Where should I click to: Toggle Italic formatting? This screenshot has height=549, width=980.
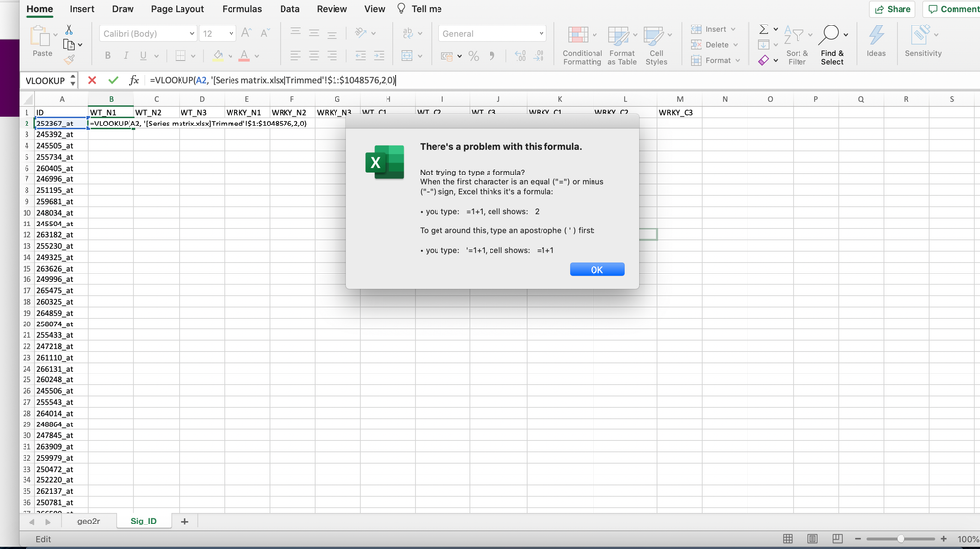click(125, 56)
